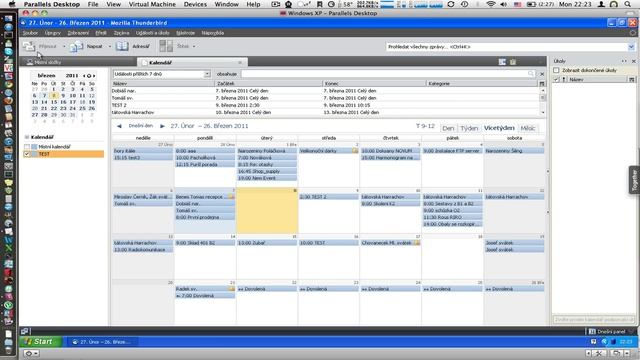Switch to the Měsíc view
640x360 pixels.
(527, 128)
